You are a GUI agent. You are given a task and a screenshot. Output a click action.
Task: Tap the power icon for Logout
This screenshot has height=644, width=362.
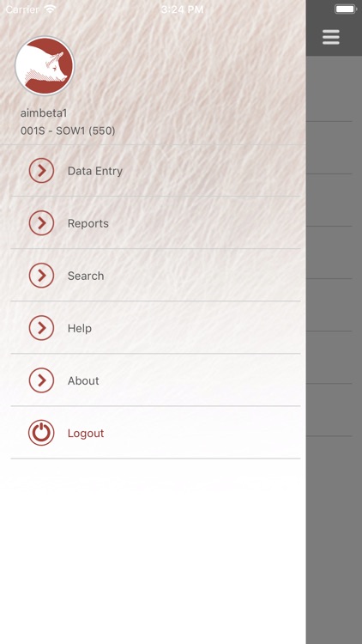[x=41, y=433]
